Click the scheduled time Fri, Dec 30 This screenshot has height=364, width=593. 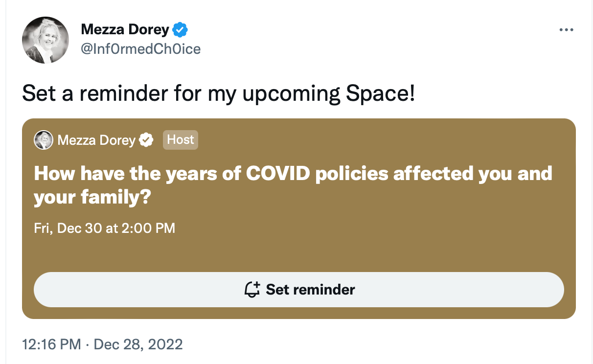[104, 228]
